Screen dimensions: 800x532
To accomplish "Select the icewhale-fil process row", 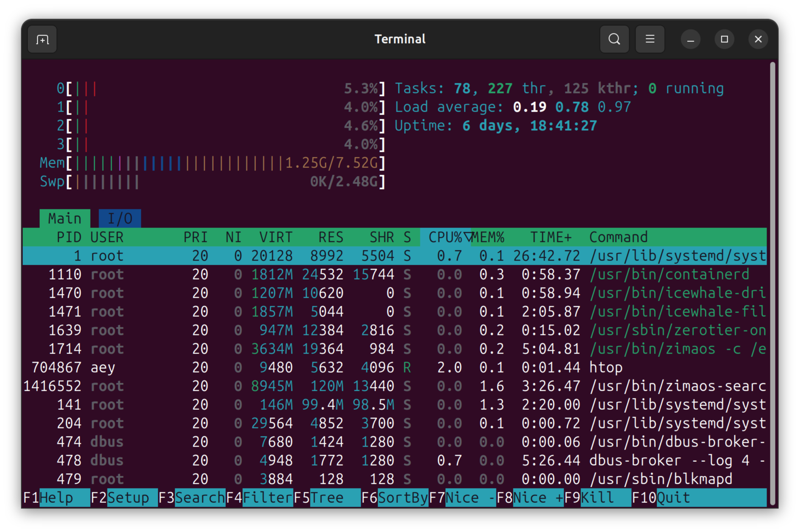I will pos(395,312).
